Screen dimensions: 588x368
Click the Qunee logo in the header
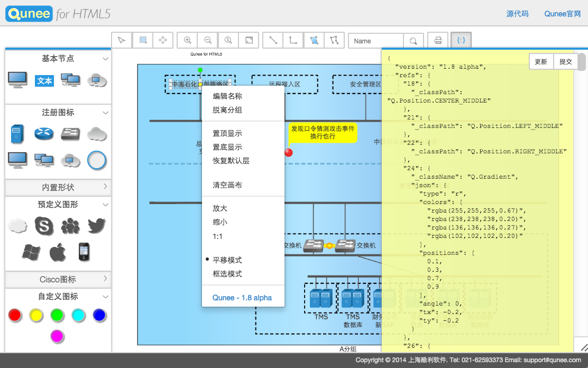tap(29, 14)
